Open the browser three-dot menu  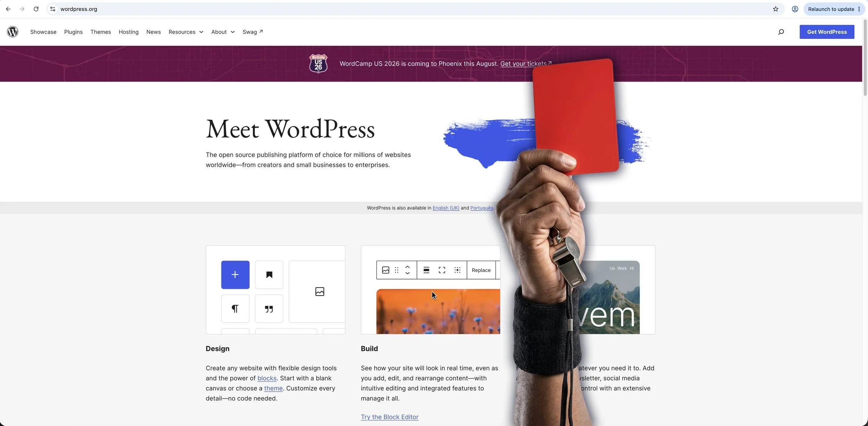coord(859,9)
